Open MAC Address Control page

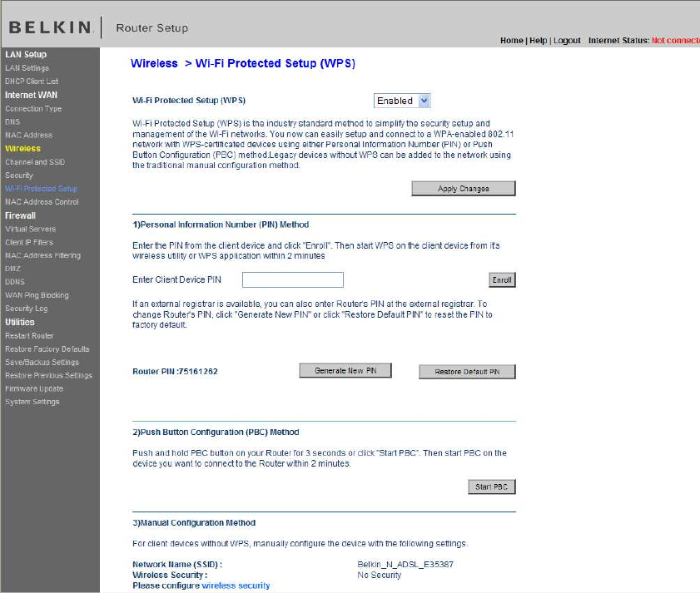coord(42,201)
